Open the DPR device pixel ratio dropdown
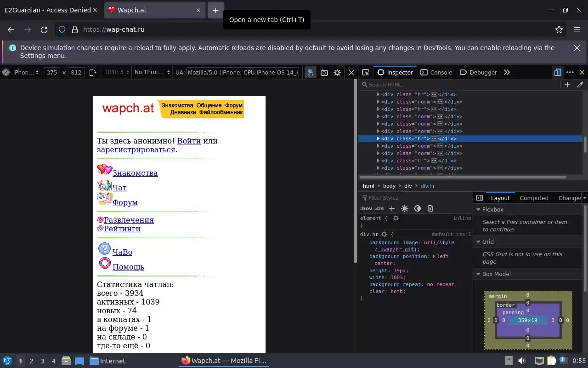 pyautogui.click(x=117, y=72)
